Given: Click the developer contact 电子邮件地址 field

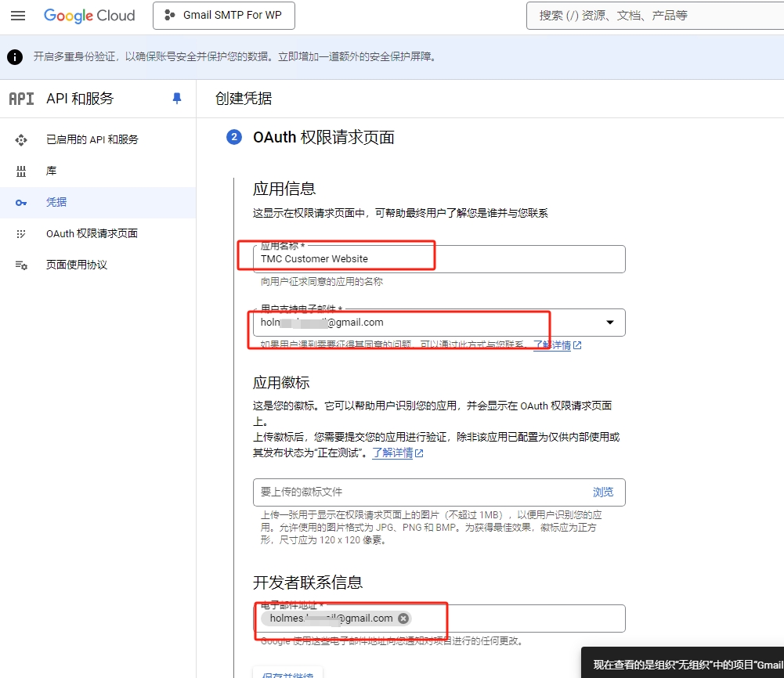Looking at the screenshot, I should (x=439, y=618).
